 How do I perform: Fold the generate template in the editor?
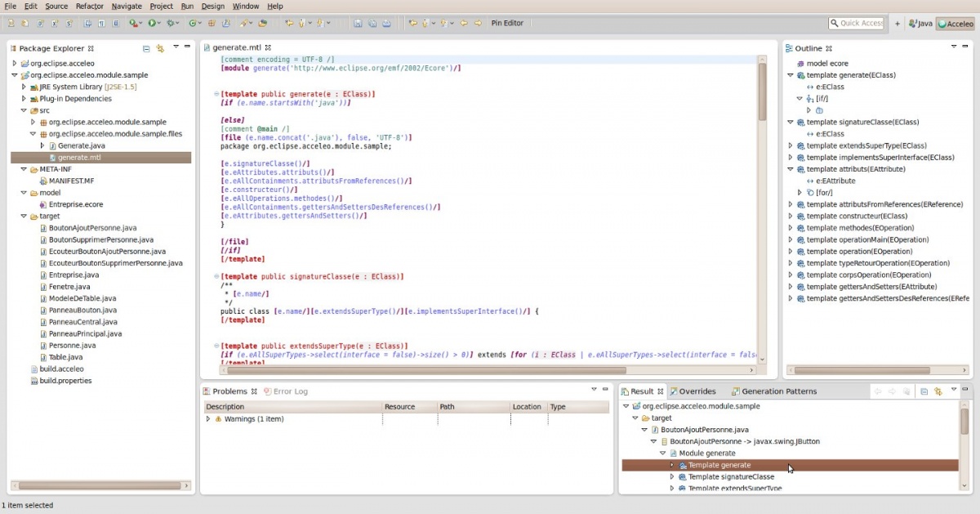pos(216,95)
